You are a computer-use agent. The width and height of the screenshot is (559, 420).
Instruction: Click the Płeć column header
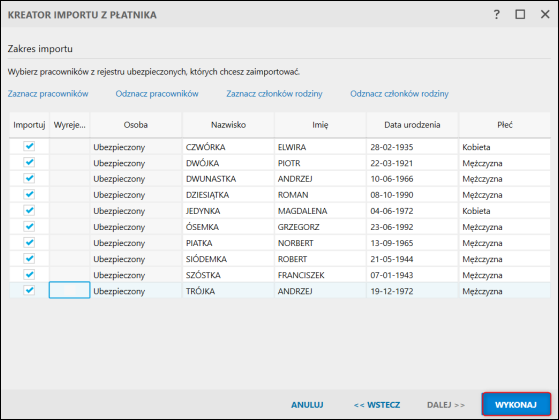click(505, 125)
